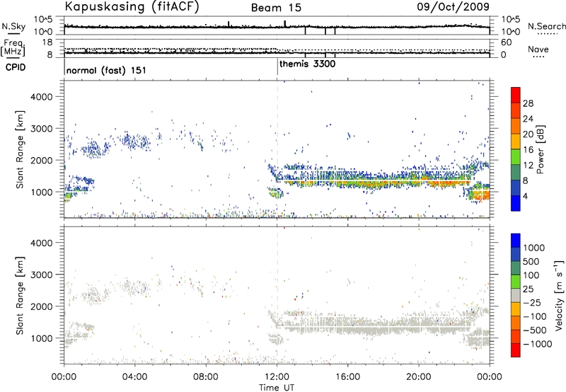This screenshot has height=392, width=566.
Task: Click the '10^5' label beside N.Search
Action: pos(510,20)
